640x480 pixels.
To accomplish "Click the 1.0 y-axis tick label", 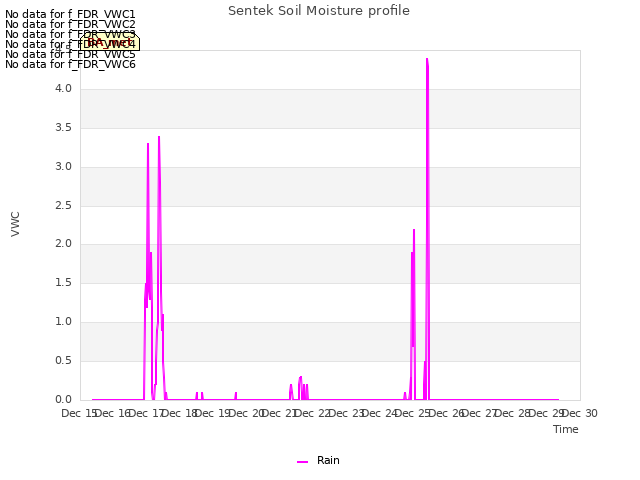I will coord(63,322).
